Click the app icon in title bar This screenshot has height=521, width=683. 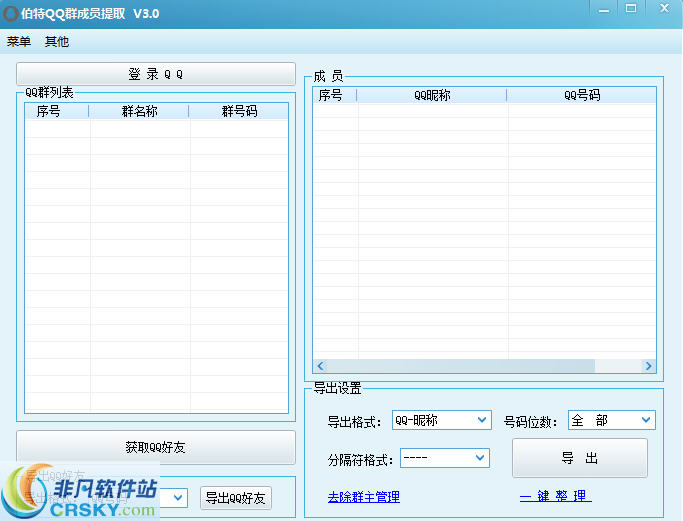[x=10, y=14]
